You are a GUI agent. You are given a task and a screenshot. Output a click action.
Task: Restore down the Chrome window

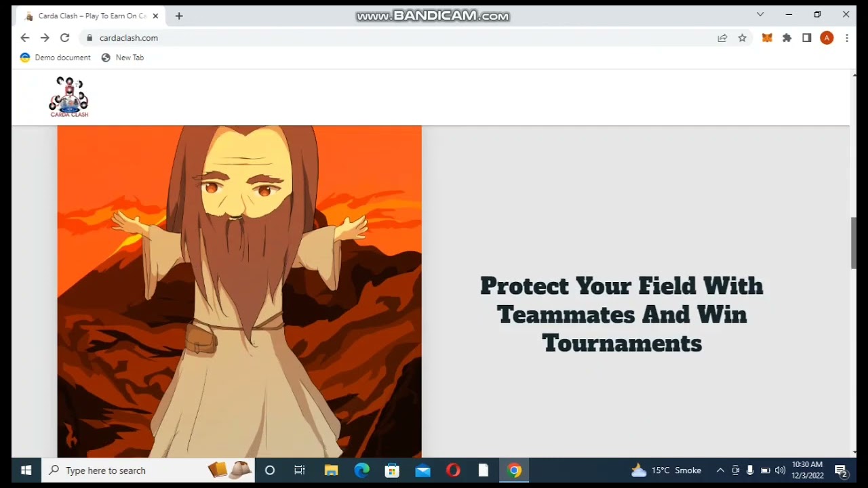(817, 14)
